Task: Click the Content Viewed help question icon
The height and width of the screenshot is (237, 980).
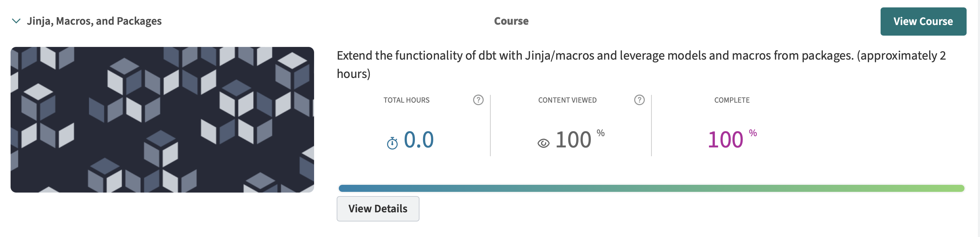Action: (639, 100)
